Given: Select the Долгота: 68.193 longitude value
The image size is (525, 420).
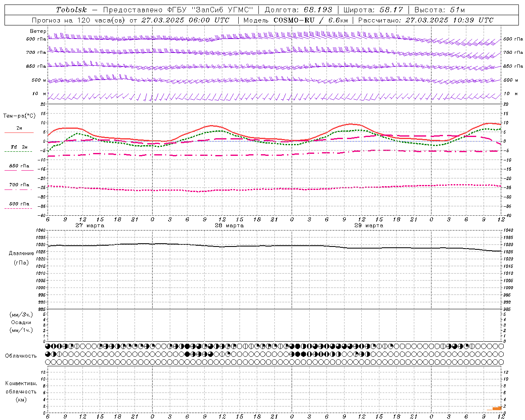Looking at the screenshot, I should coord(299,10).
